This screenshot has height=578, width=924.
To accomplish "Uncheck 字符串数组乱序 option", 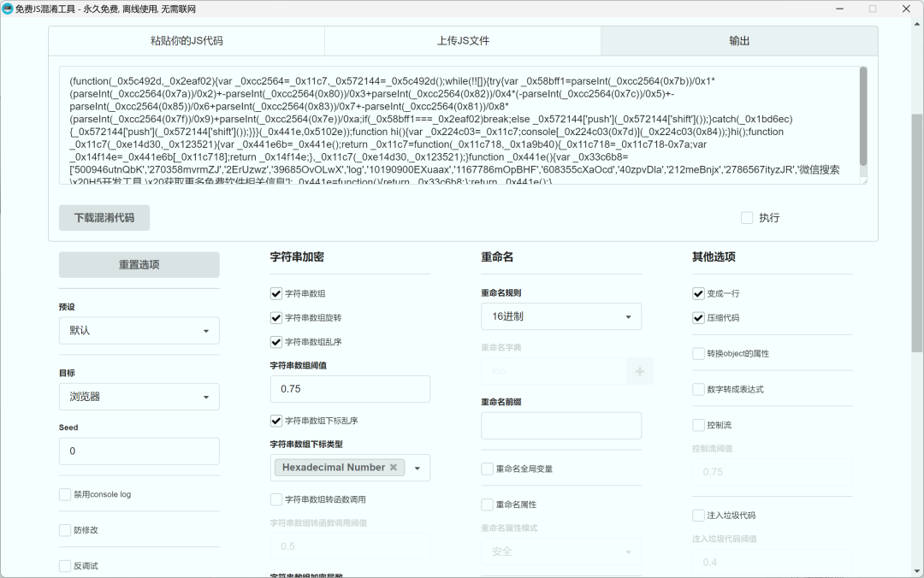I will [x=275, y=342].
